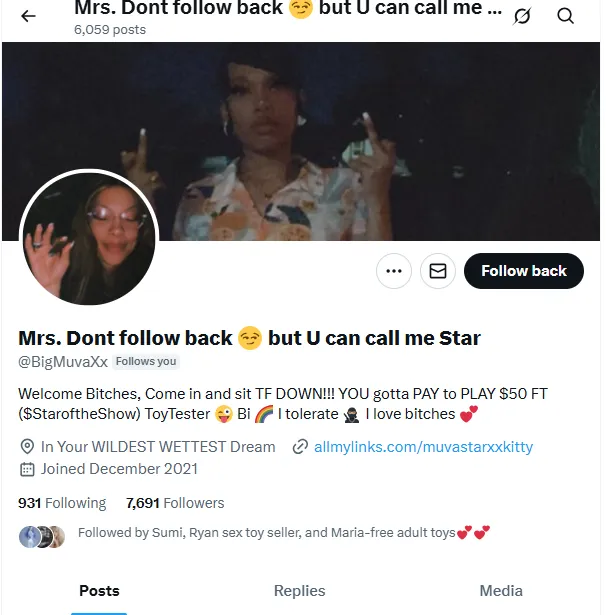Open the search magnifier icon
Image resolution: width=606 pixels, height=615 pixels.
point(565,16)
